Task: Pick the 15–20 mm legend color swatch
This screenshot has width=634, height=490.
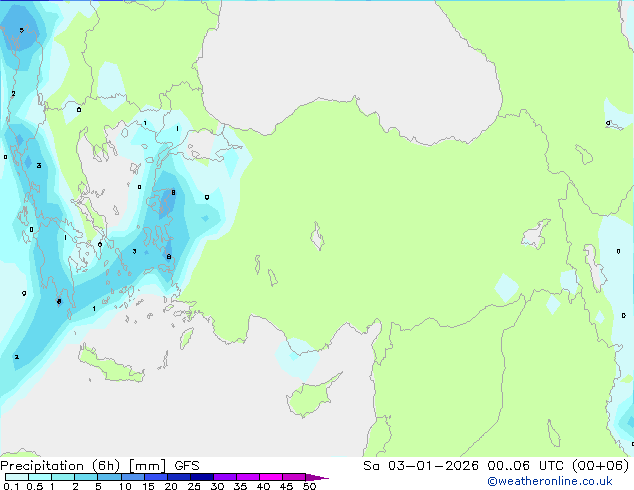Action: click(156, 477)
